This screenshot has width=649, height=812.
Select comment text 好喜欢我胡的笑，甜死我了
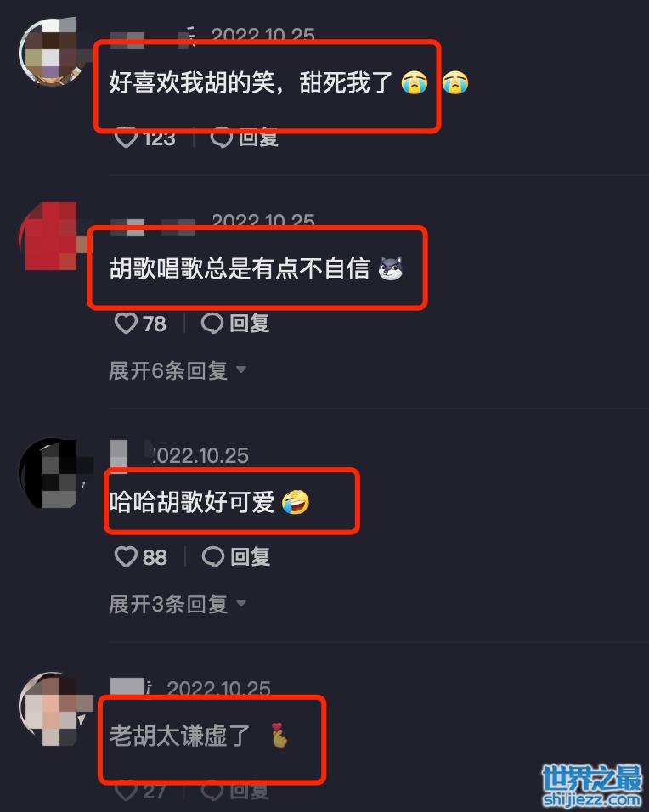click(251, 82)
